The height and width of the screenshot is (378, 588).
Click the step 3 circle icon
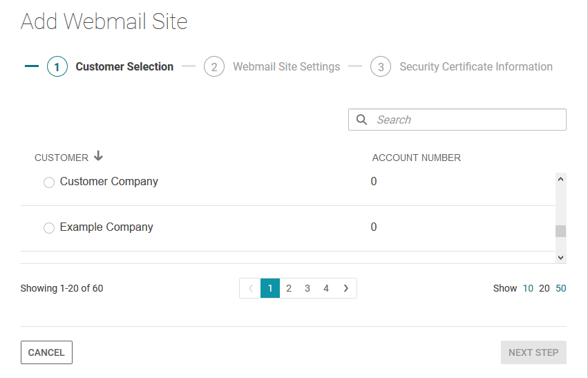(381, 67)
